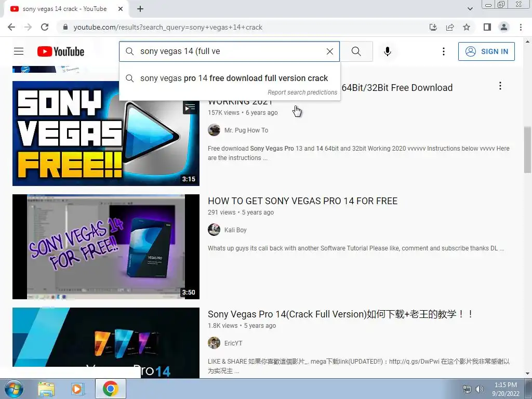Open HOW TO GET SONY VEGAS PRO 14 FOR FREE

303,201
